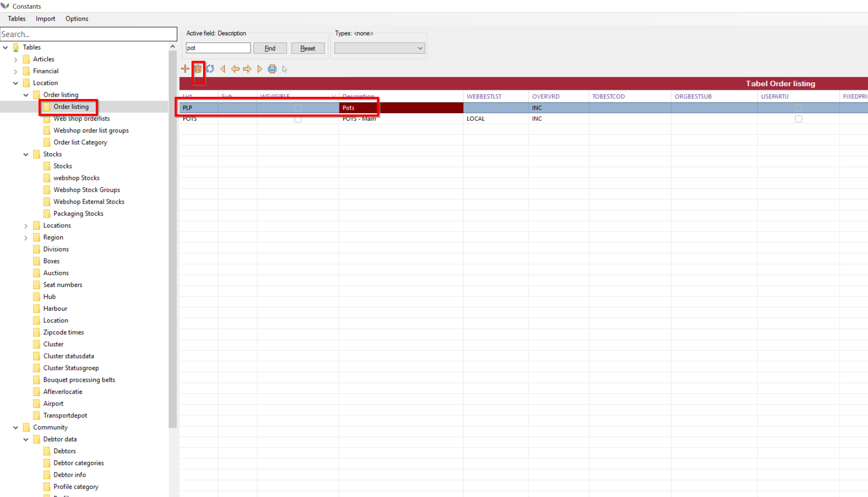Screen dimensions: 868x497
Task: Click the blue refresh arrows icon
Action: click(210, 69)
